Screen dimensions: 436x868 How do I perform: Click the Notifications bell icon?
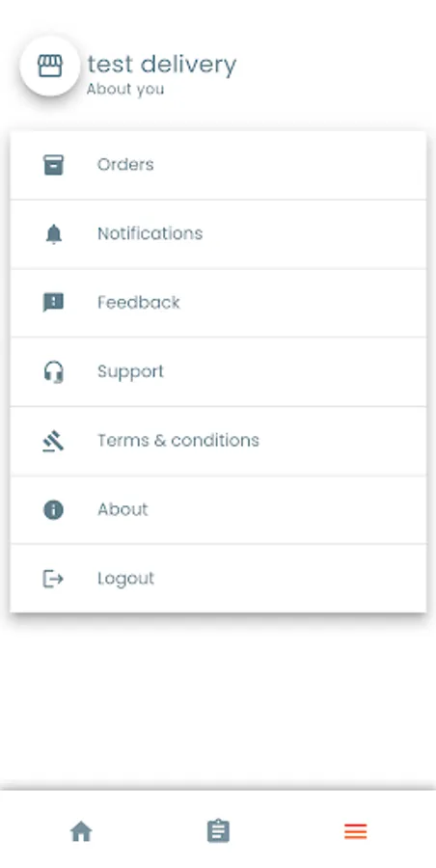[54, 234]
